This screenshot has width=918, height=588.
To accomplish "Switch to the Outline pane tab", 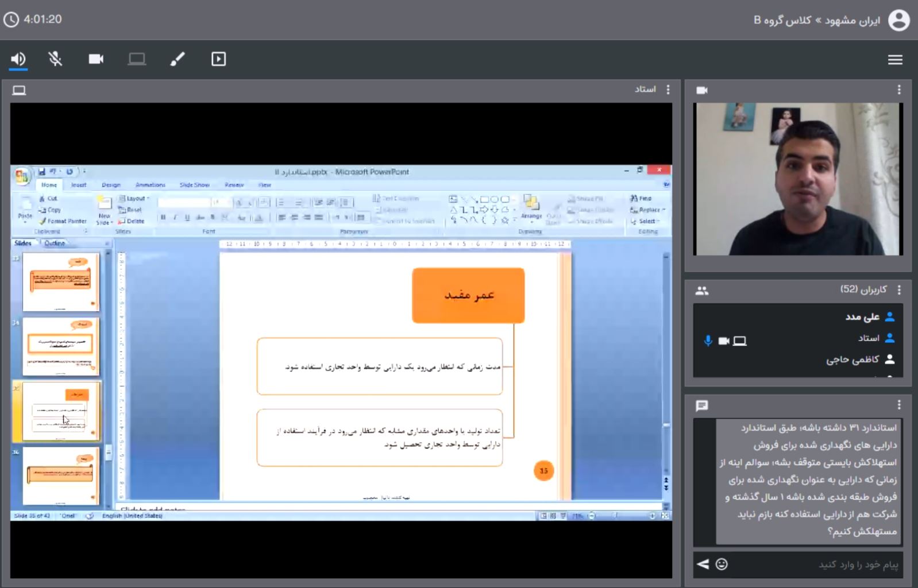I will click(55, 243).
